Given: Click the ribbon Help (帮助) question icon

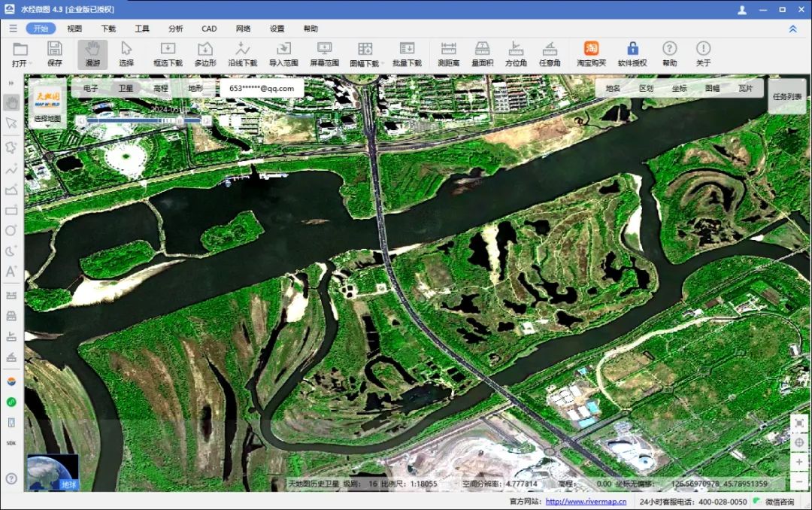Looking at the screenshot, I should click(x=670, y=54).
